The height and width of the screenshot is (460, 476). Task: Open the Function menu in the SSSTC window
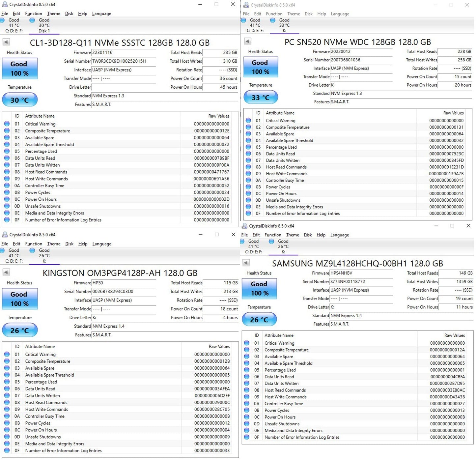[x=34, y=14]
